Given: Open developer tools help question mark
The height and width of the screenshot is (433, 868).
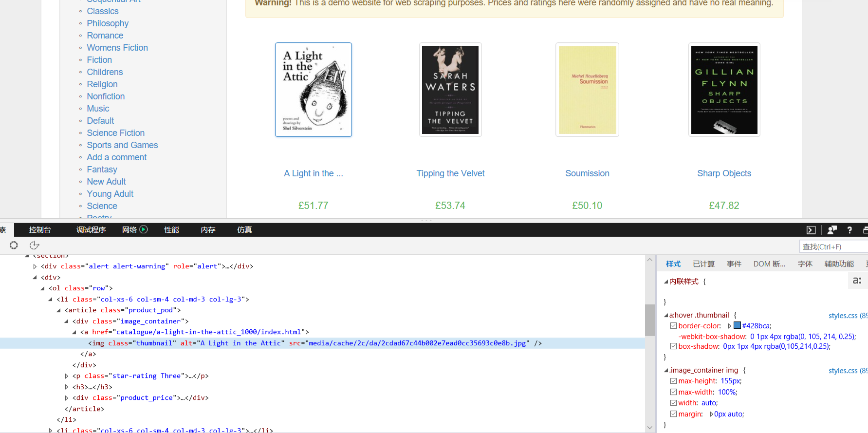Looking at the screenshot, I should point(850,230).
